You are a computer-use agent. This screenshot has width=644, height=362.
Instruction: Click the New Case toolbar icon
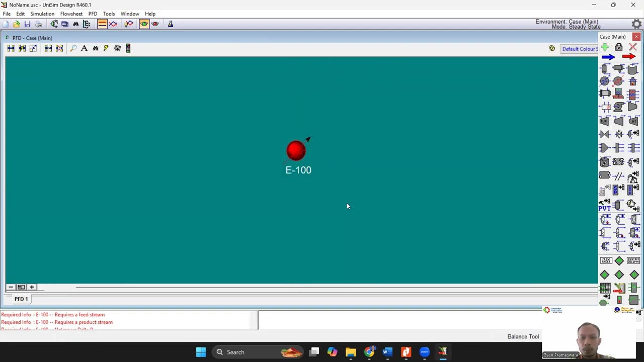[6, 24]
